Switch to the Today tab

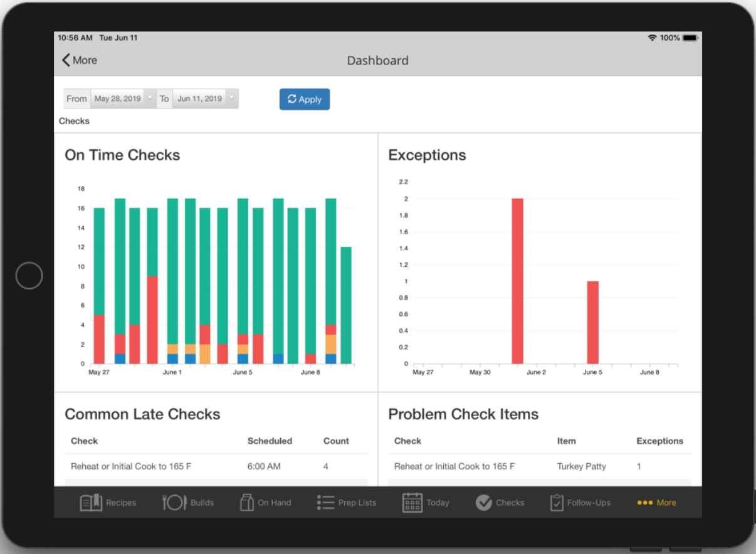point(411,502)
